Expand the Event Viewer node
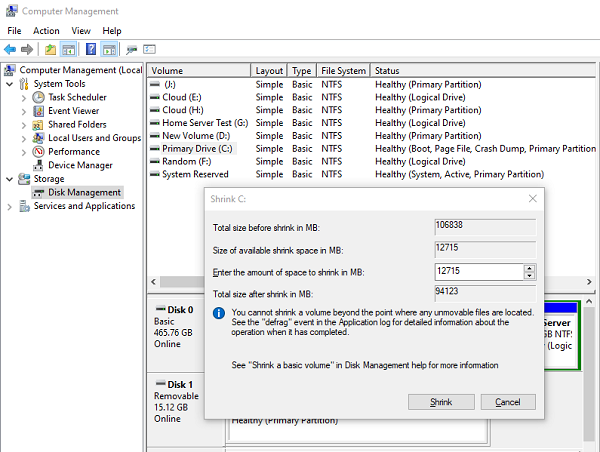 tap(24, 111)
